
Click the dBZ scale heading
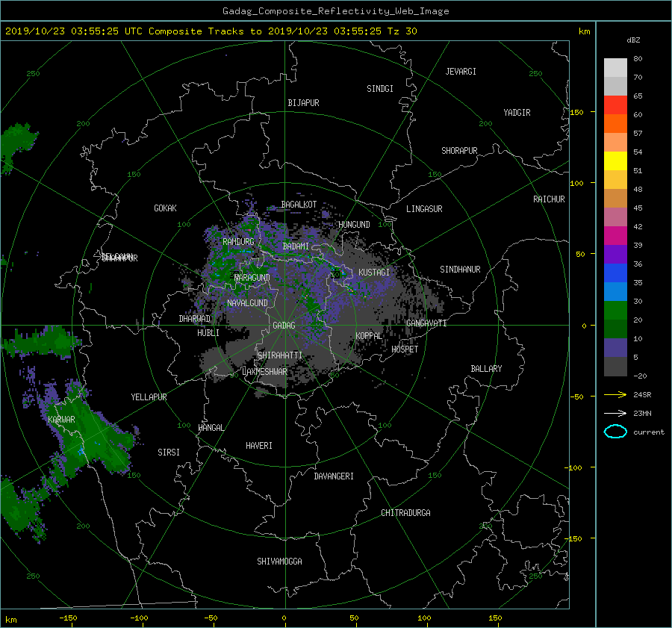[633, 40]
